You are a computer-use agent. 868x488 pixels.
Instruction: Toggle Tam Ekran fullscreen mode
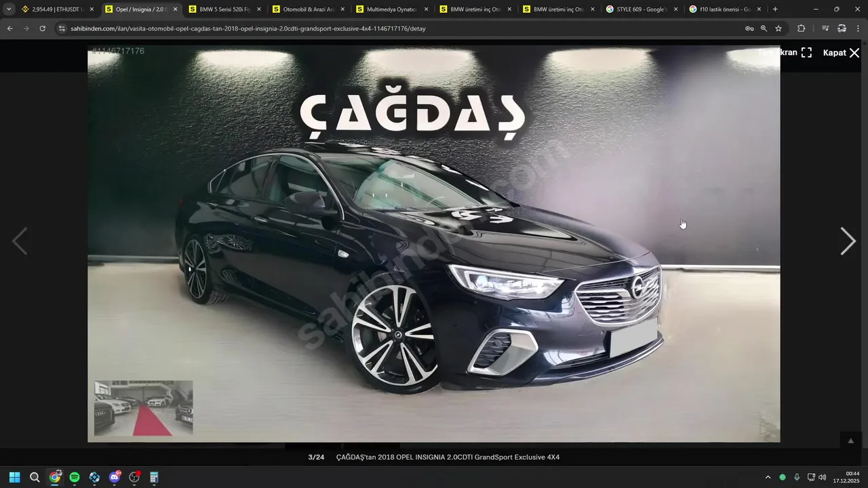coord(785,53)
